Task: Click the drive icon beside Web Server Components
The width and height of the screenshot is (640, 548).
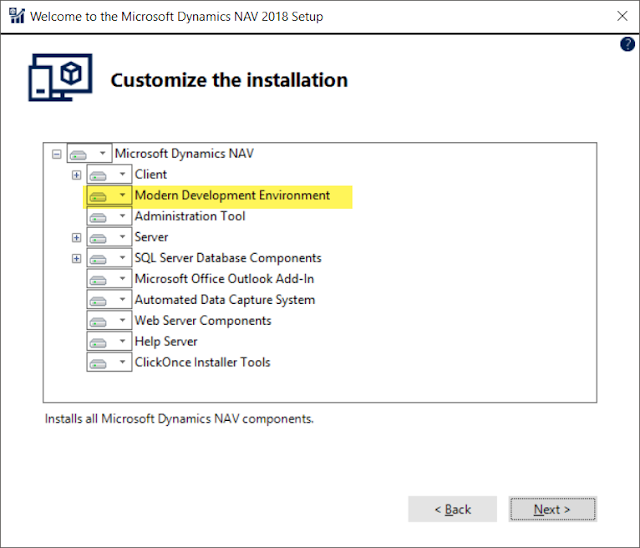Action: (98, 322)
